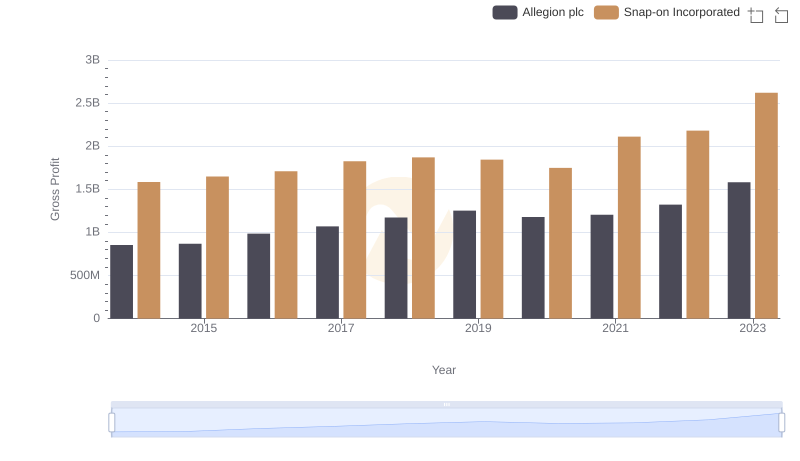
Task: Click the Snap-on bar for 2023
Action: (x=766, y=206)
